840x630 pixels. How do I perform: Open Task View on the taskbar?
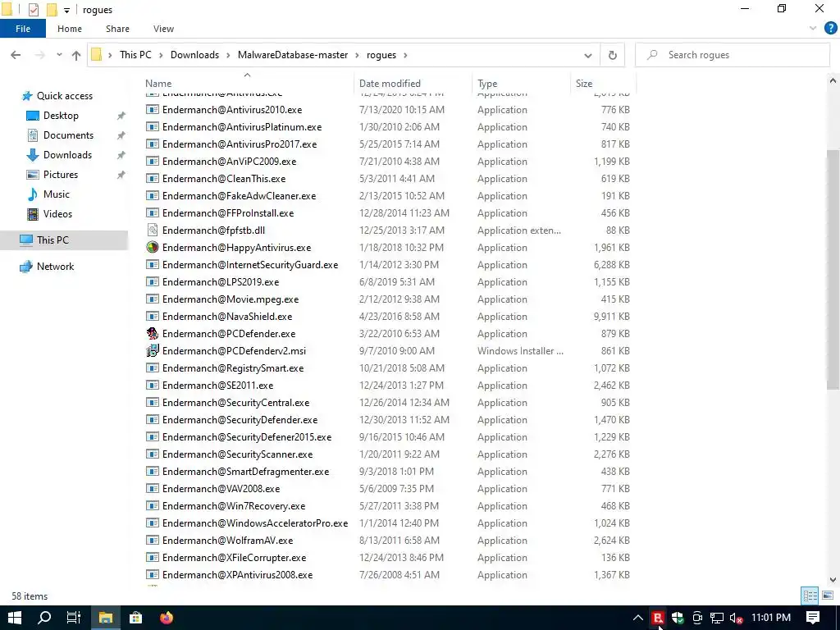tap(73, 618)
